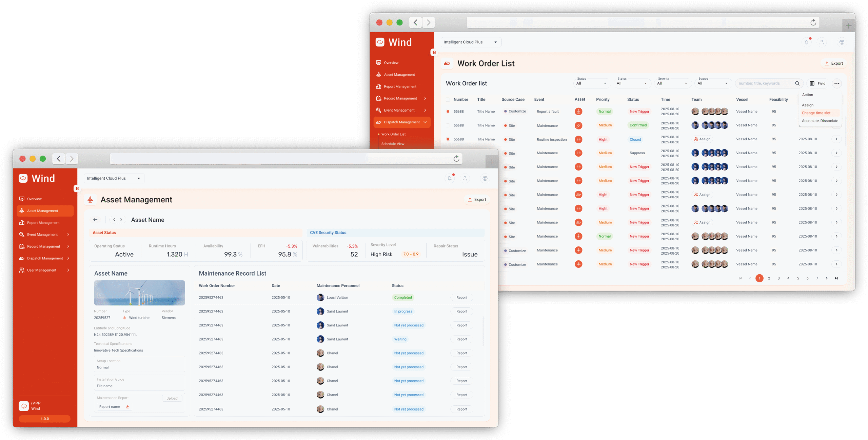The image size is (868, 440).
Task: Reload page in the front browser window
Action: coord(456,159)
